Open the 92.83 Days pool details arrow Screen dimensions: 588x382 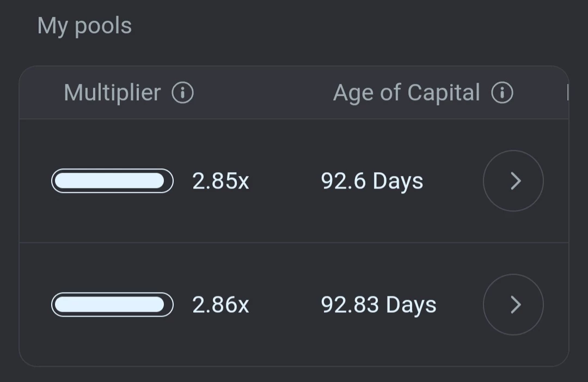513,305
